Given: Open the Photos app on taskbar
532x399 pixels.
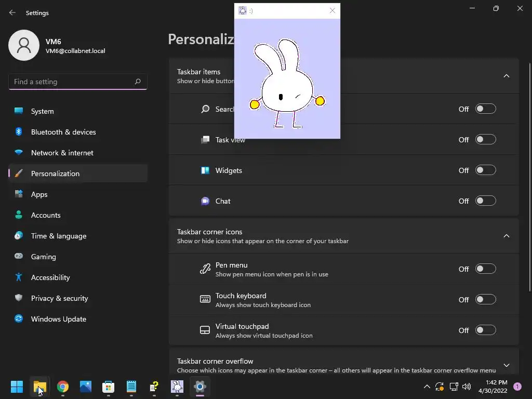Looking at the screenshot, I should [x=86, y=387].
